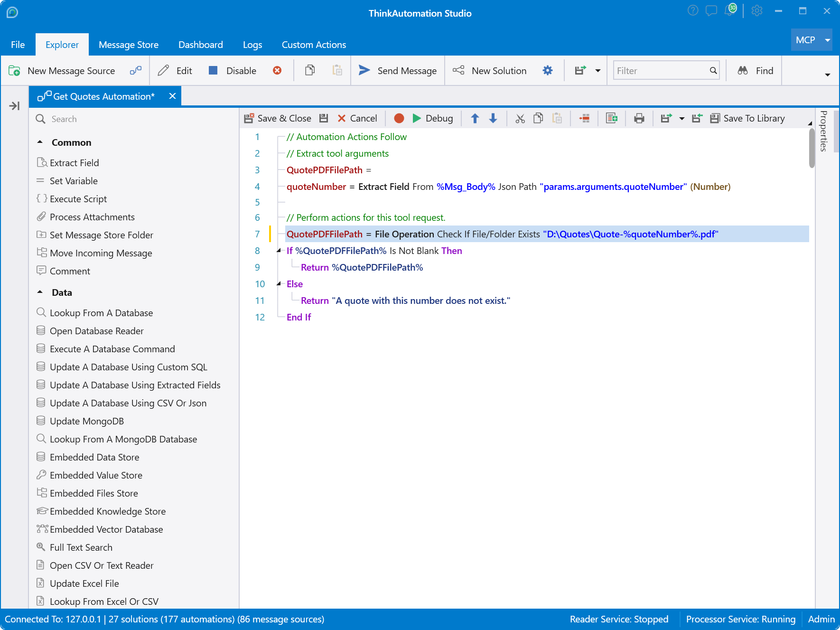
Task: Move action up with blue up arrow
Action: tap(475, 118)
